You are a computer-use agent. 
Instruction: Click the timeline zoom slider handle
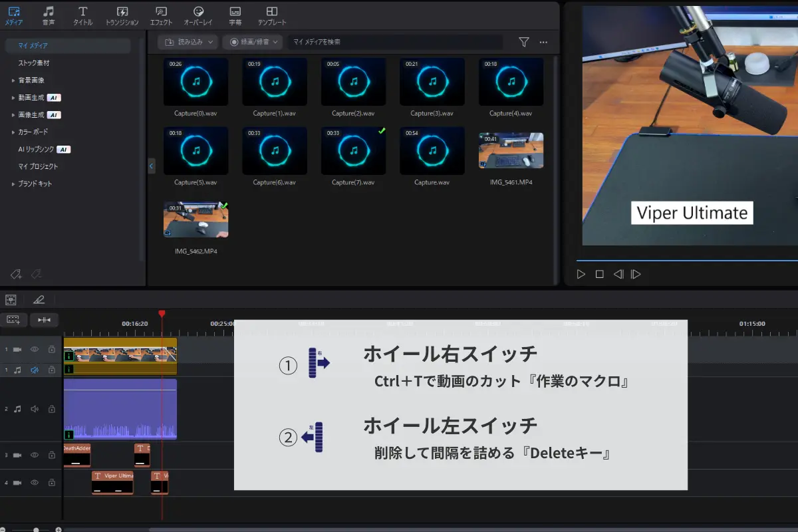pyautogui.click(x=37, y=529)
